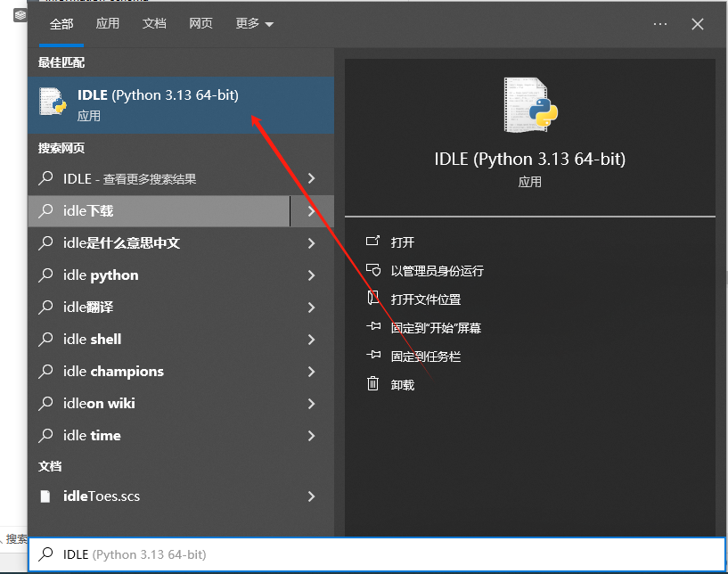Click the pin icon beside 固定到任务栏
The width and height of the screenshot is (728, 574).
click(373, 356)
